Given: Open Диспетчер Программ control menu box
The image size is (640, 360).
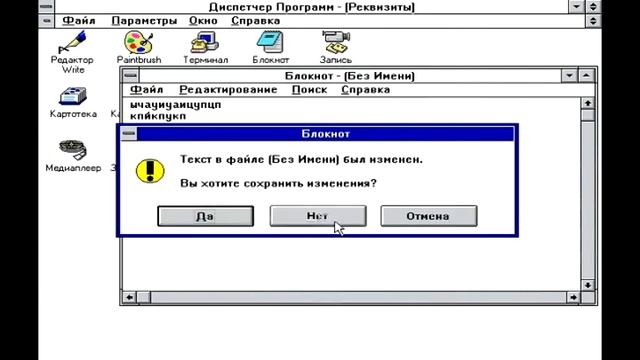Looking at the screenshot, I should pyautogui.click(x=46, y=7).
